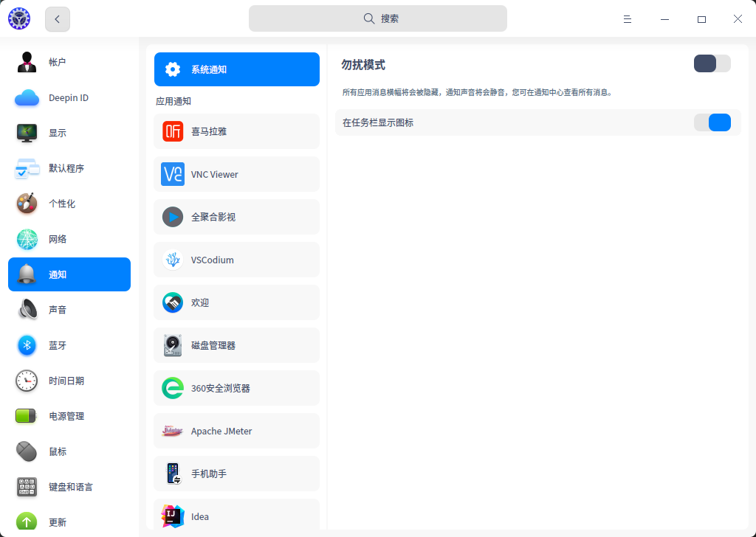This screenshot has height=537, width=756.
Task: Click the Apache JMeter app name
Action: point(221,431)
